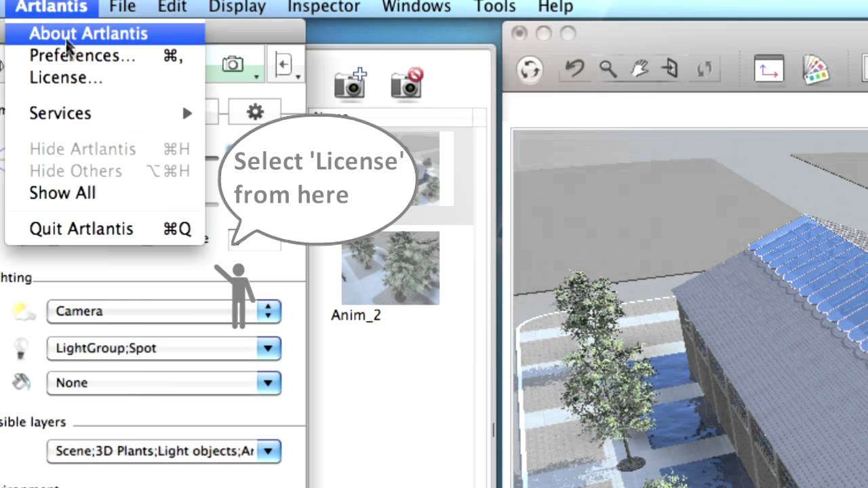
Task: Click the greyed redo/rotate icon
Action: click(x=705, y=68)
